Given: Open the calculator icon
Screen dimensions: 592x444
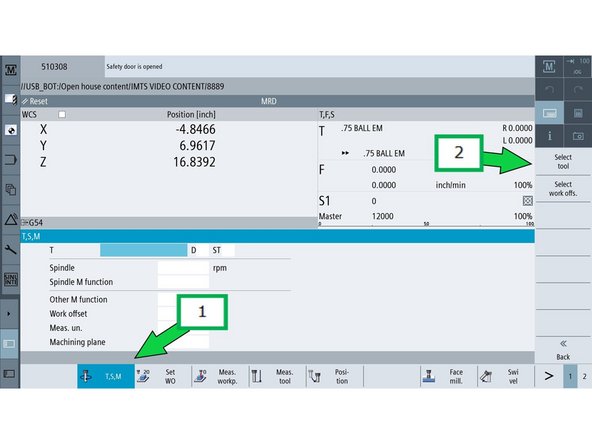Looking at the screenshot, I should click(x=578, y=113).
